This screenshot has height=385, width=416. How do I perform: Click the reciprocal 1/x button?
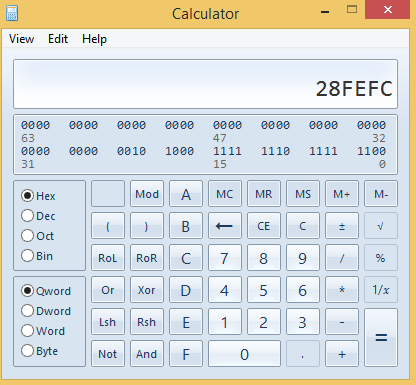point(381,290)
